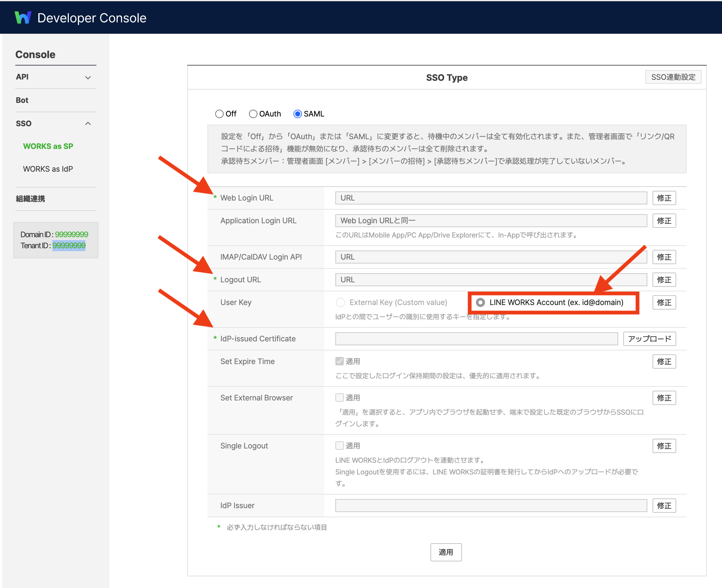Click the SSO menu label

[x=24, y=124]
